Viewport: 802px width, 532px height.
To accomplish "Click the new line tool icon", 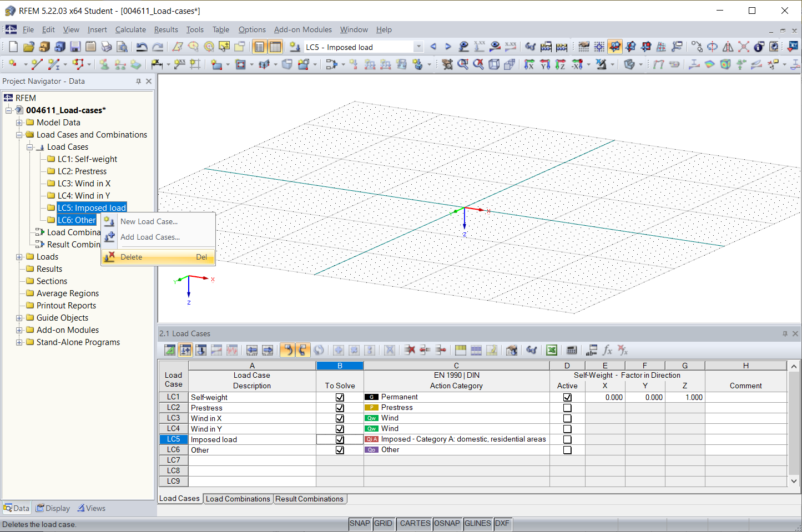I will (37, 65).
